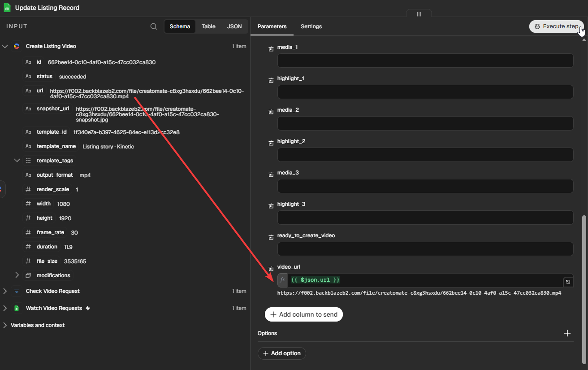The image size is (588, 370).
Task: Click the list icon beside template_tags
Action: (28, 161)
